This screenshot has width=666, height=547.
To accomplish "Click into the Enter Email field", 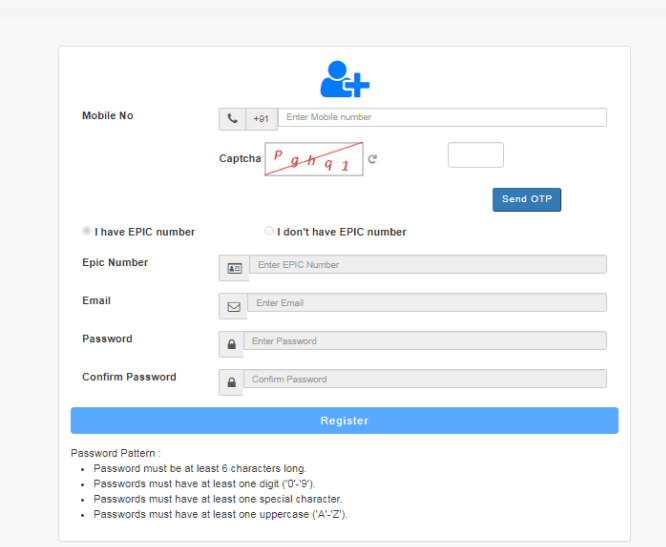I will click(426, 303).
